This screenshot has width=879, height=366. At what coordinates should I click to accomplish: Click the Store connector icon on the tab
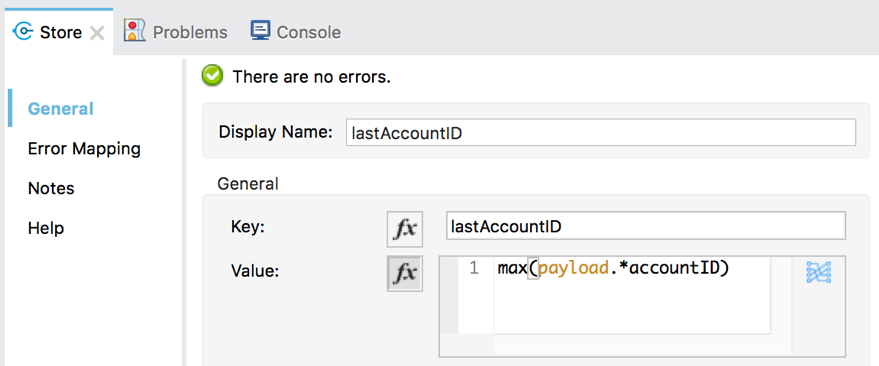[x=23, y=32]
